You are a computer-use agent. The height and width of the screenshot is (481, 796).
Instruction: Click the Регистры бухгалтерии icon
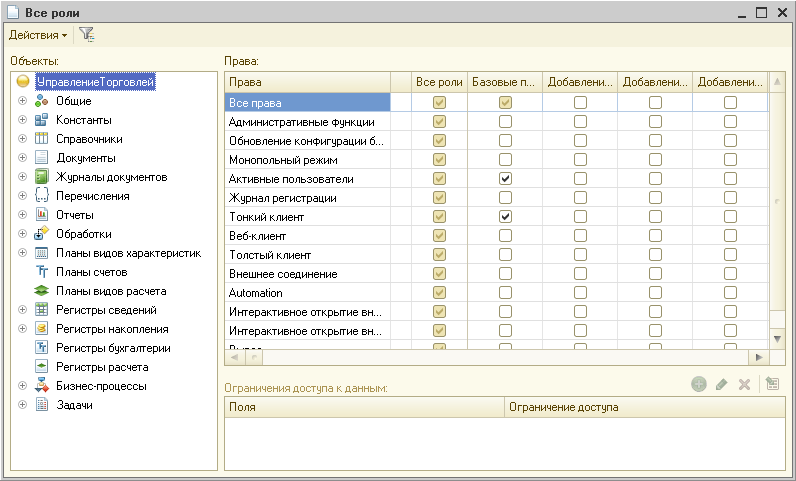click(x=42, y=348)
